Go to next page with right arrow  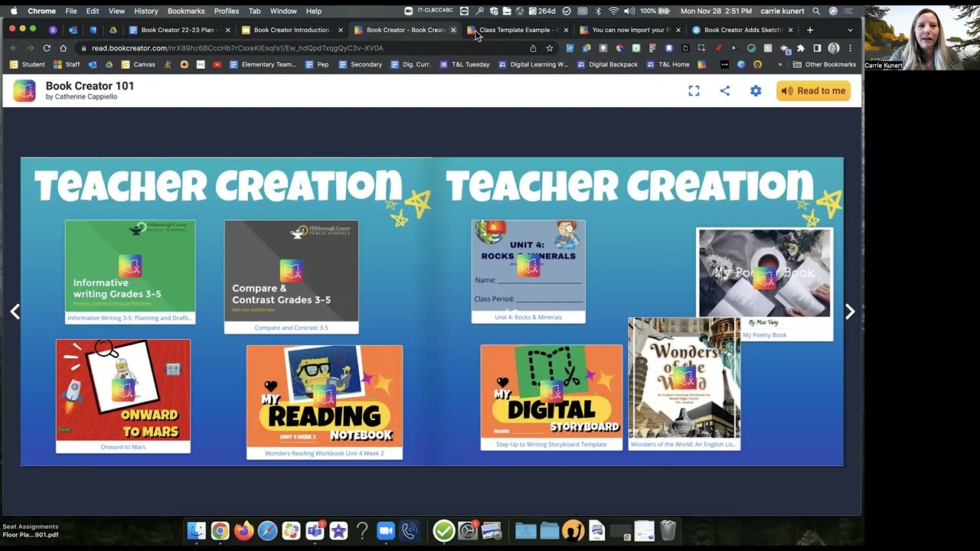click(x=850, y=311)
